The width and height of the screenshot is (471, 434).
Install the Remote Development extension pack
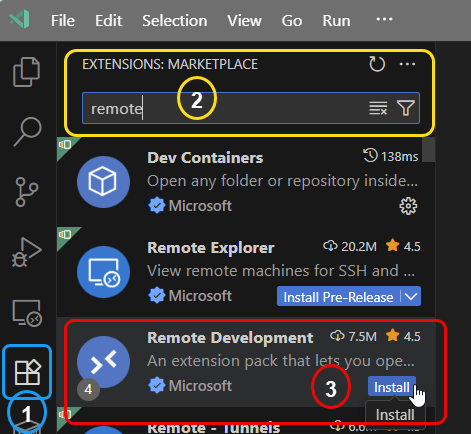392,387
